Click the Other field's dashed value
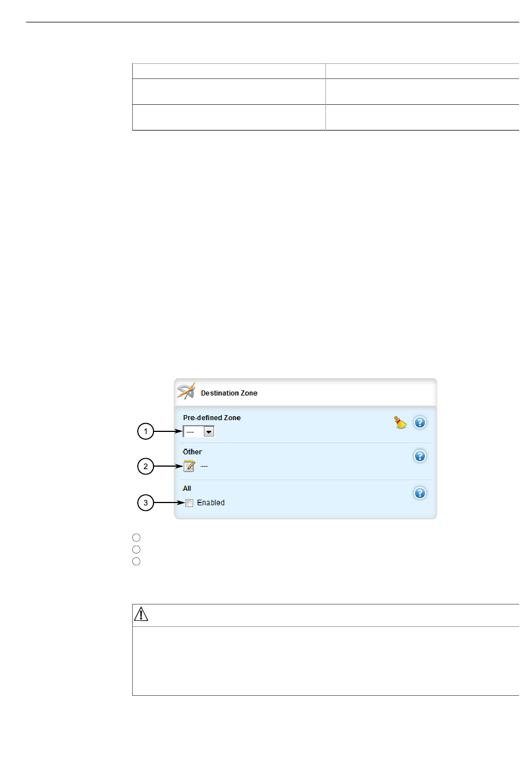 coord(204,466)
